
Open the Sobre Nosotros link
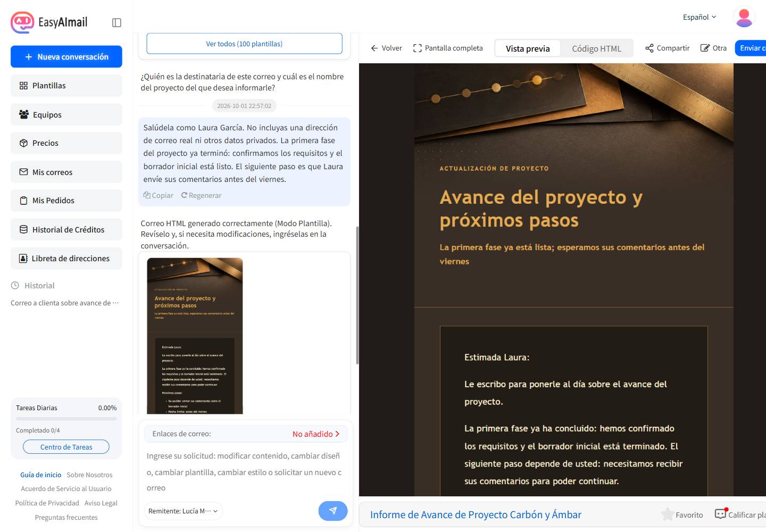click(89, 475)
